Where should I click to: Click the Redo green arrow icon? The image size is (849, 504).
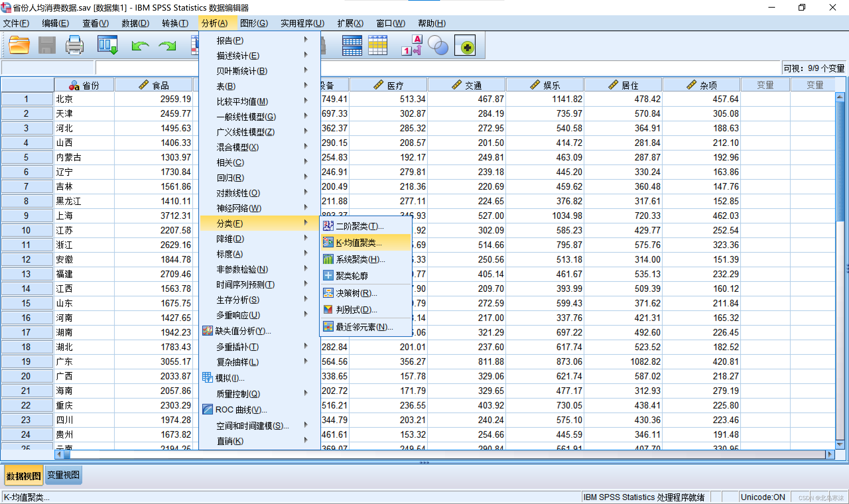click(167, 46)
